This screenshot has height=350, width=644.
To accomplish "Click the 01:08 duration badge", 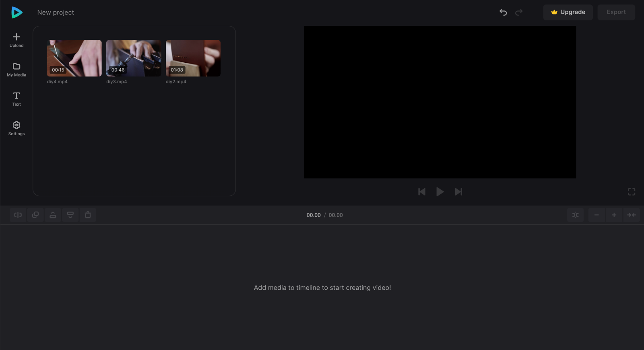I will [177, 70].
